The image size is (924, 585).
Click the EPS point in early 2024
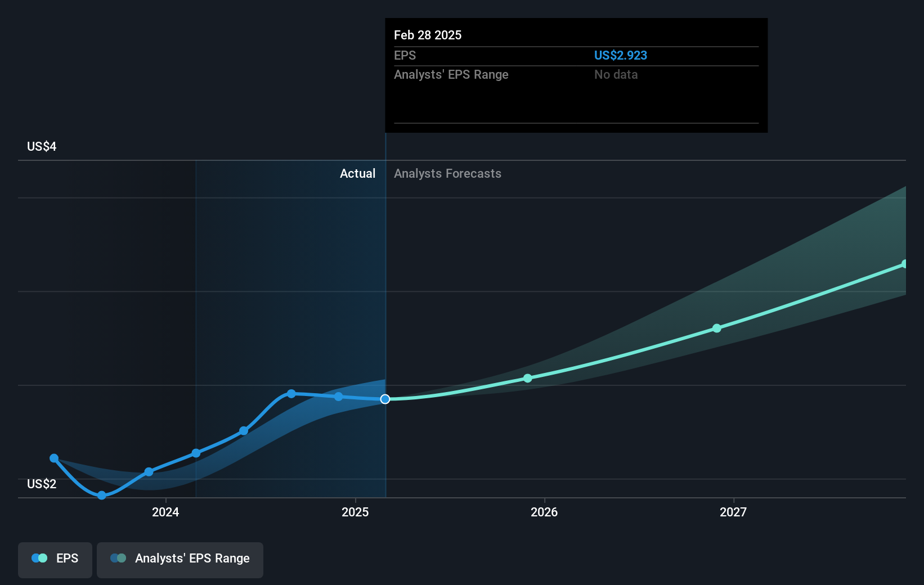[196, 453]
